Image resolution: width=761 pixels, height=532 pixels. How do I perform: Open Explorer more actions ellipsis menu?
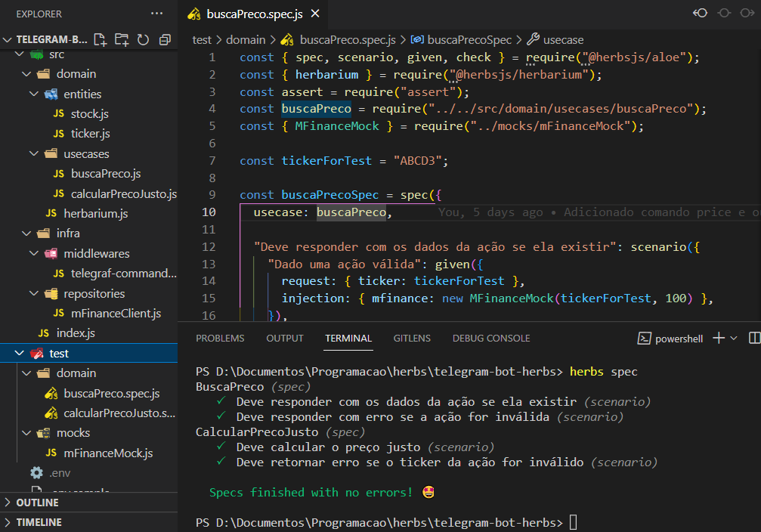tap(156, 14)
